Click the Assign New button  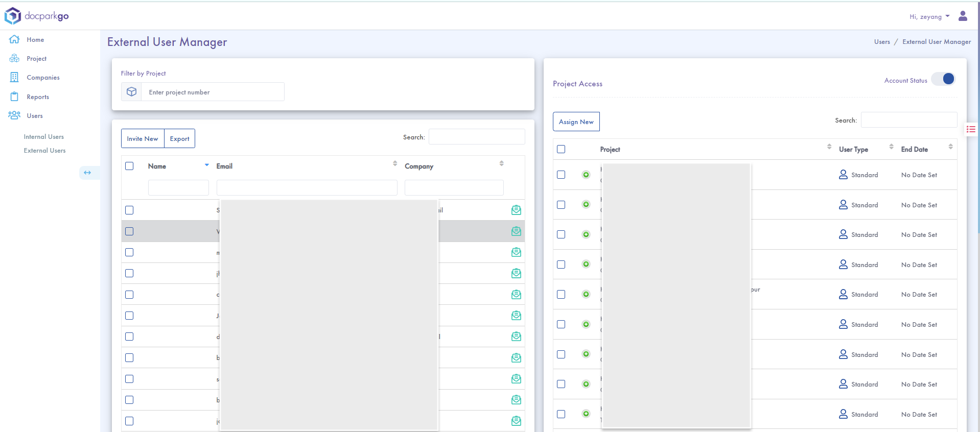pyautogui.click(x=576, y=122)
